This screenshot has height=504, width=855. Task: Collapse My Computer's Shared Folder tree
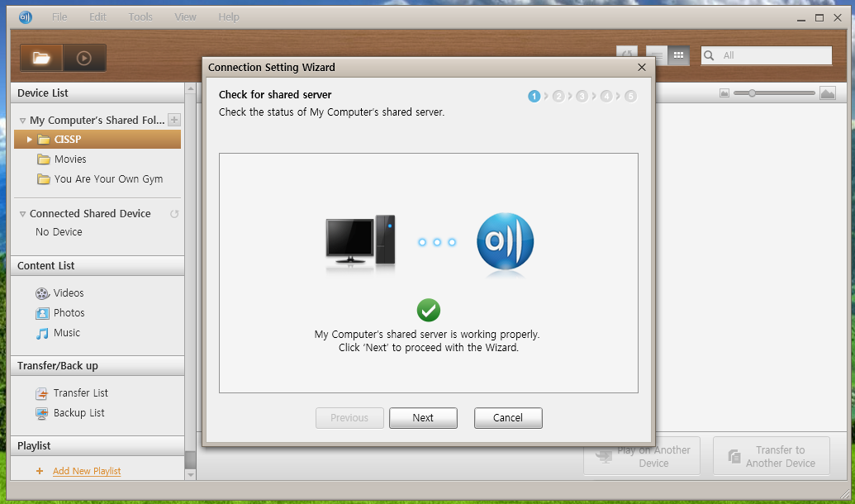point(22,121)
